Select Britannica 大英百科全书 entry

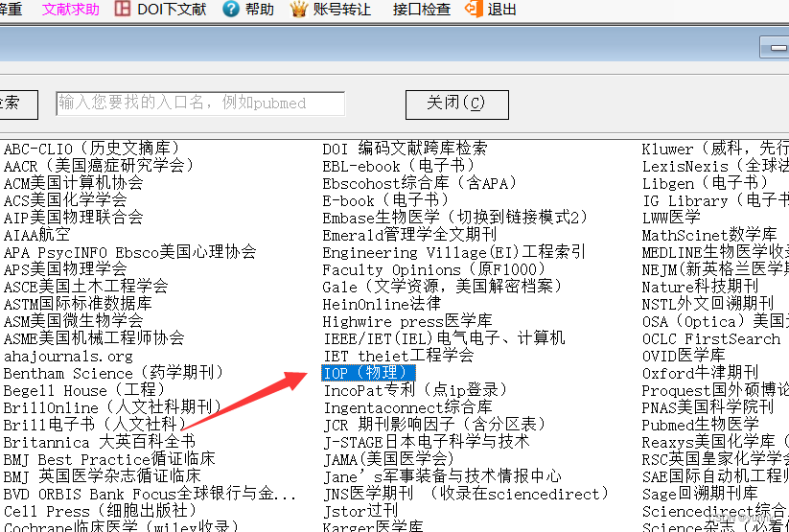99,442
